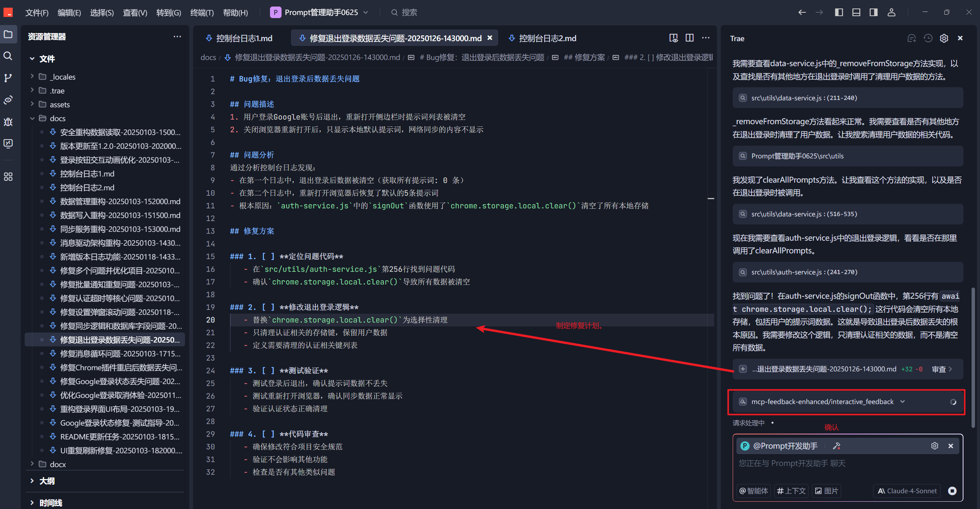Remove the @Prompt开发助手 agent chip
The image size is (980, 509).
click(951, 446)
